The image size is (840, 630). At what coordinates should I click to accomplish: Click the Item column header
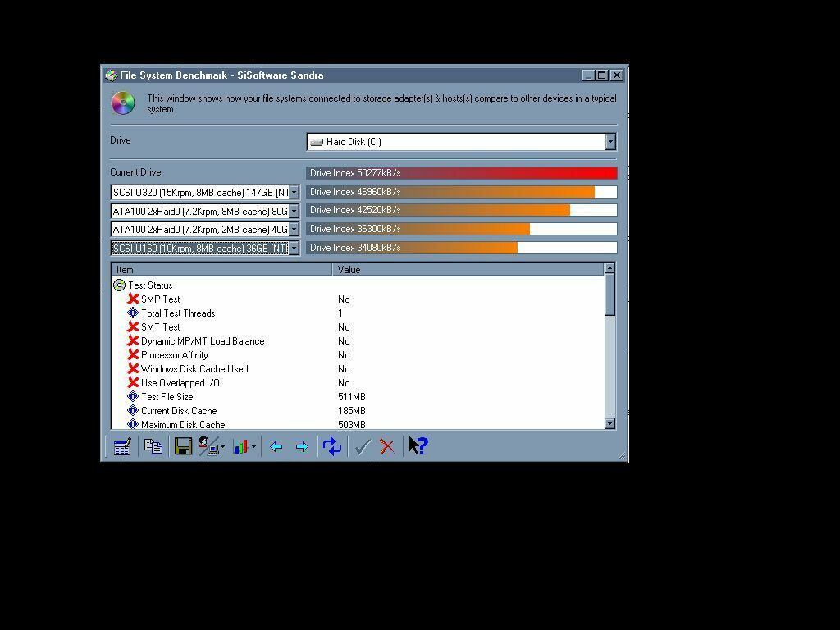click(x=221, y=269)
